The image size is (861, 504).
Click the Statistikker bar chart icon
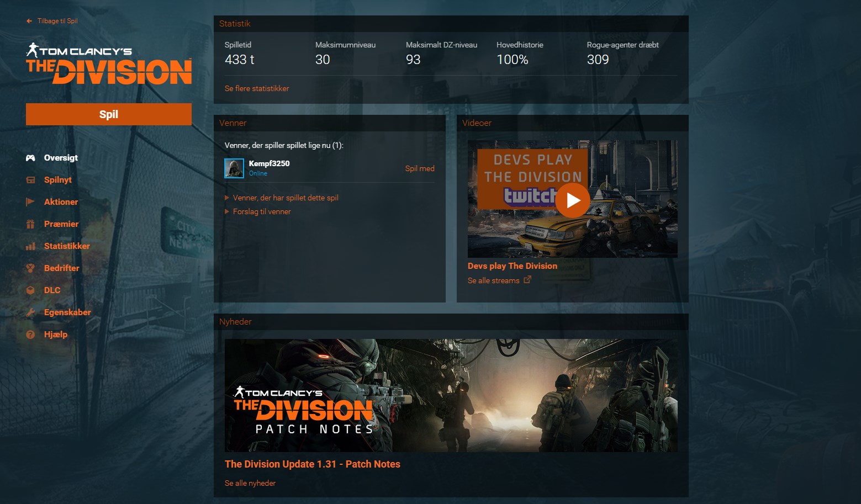click(30, 246)
